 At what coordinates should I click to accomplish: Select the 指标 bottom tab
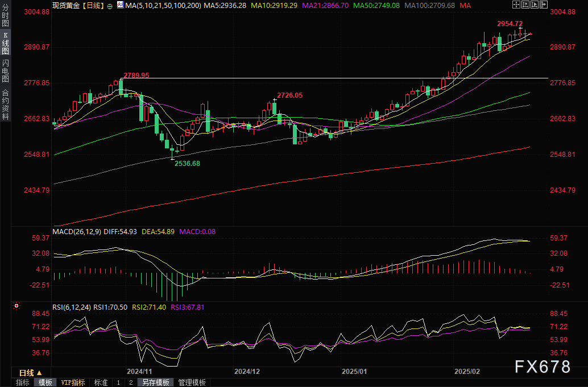[x=23, y=382]
